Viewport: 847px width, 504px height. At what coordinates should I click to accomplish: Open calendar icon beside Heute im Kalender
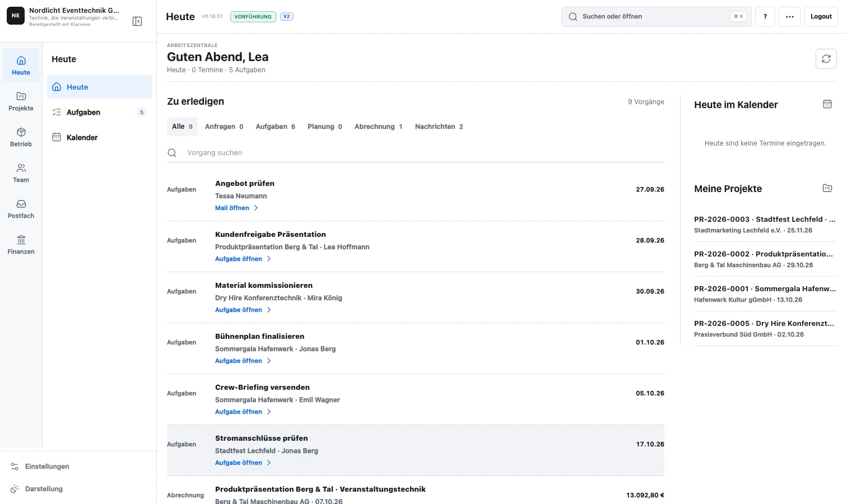(827, 104)
